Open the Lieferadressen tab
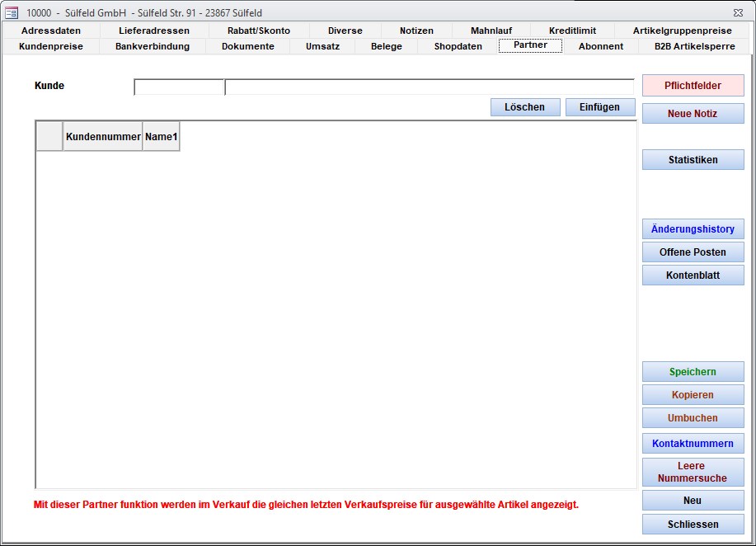756x546 pixels. [x=154, y=31]
